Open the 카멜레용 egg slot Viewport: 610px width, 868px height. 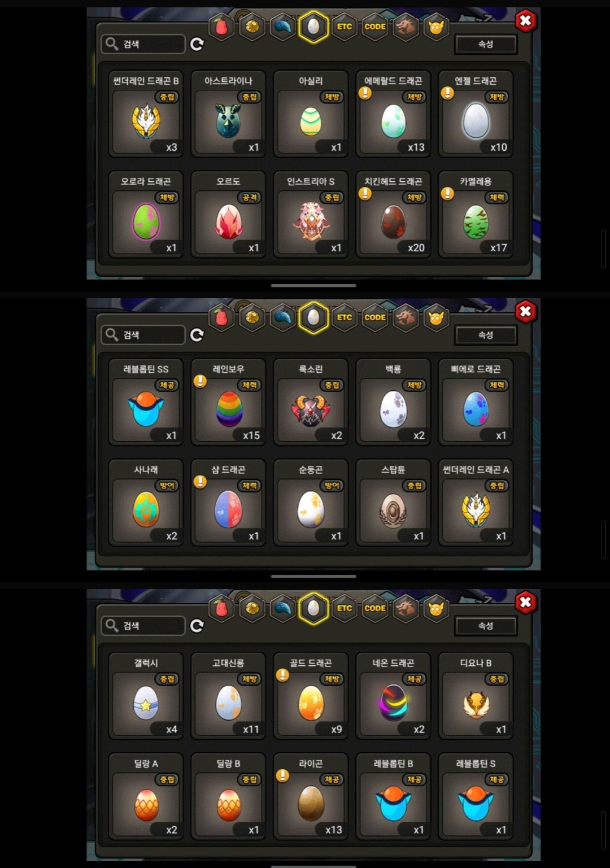point(476,214)
